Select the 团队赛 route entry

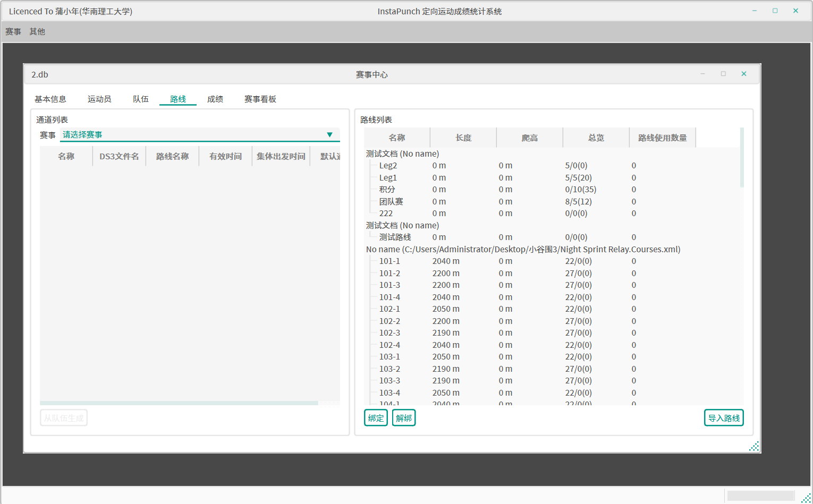pos(391,202)
